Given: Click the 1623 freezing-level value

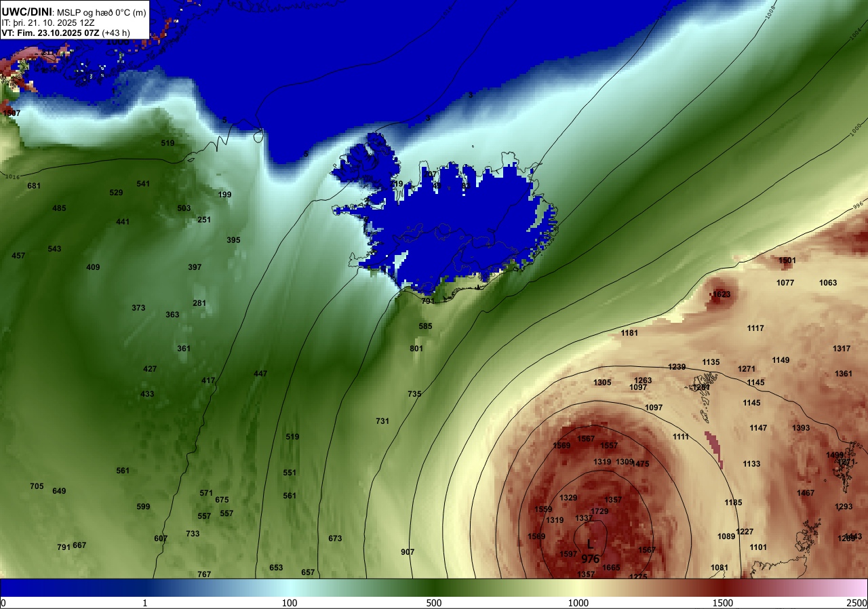Looking at the screenshot, I should click(721, 294).
